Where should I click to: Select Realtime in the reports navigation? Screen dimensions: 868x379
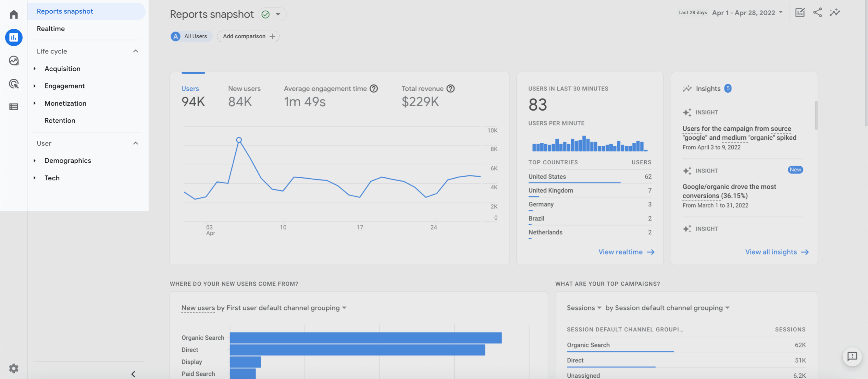click(51, 29)
